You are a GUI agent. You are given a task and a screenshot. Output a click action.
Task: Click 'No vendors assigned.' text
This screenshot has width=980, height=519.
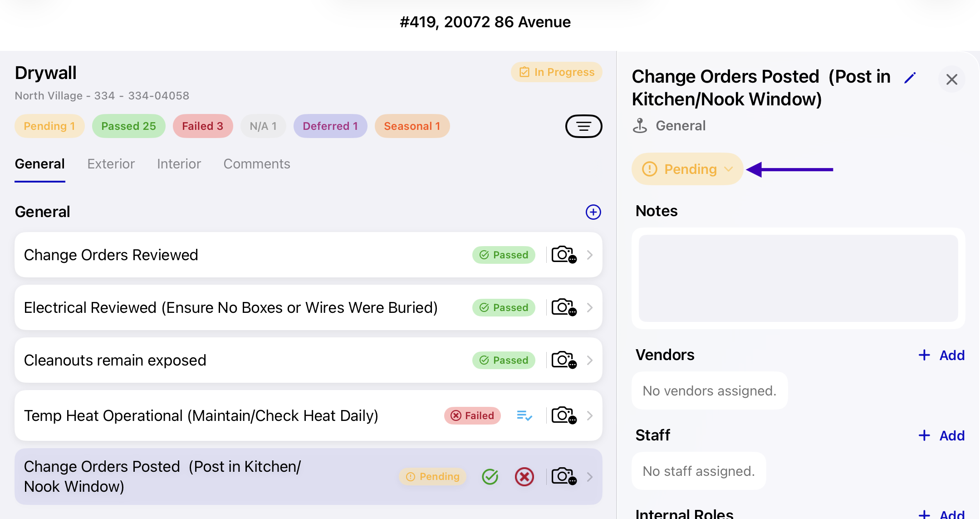point(710,390)
